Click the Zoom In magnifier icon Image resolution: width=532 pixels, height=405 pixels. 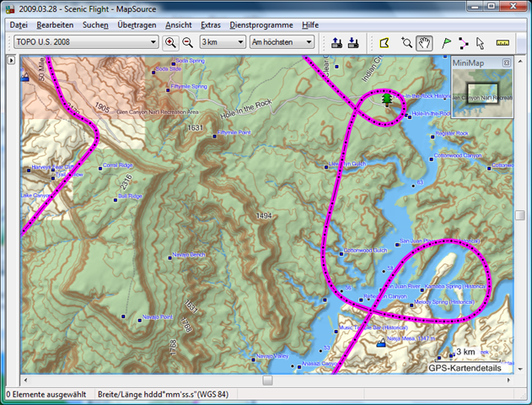pyautogui.click(x=171, y=42)
